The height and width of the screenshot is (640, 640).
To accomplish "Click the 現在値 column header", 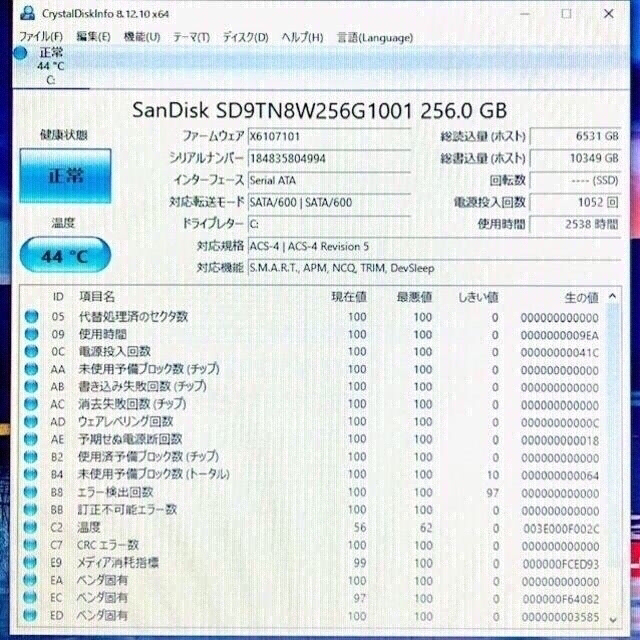I will pyautogui.click(x=349, y=297).
